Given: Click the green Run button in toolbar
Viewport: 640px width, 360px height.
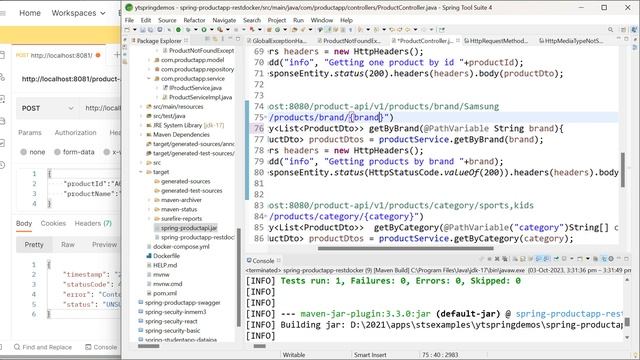Looking at the screenshot, I should pyautogui.click(x=204, y=29).
